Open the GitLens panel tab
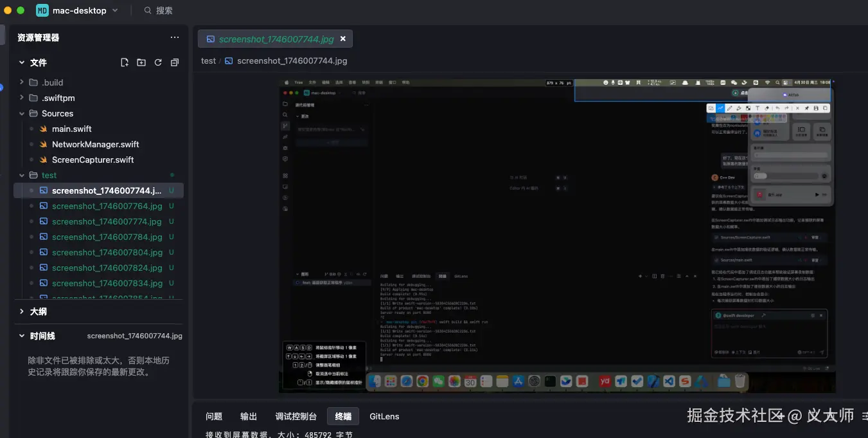The height and width of the screenshot is (438, 868). 384,416
